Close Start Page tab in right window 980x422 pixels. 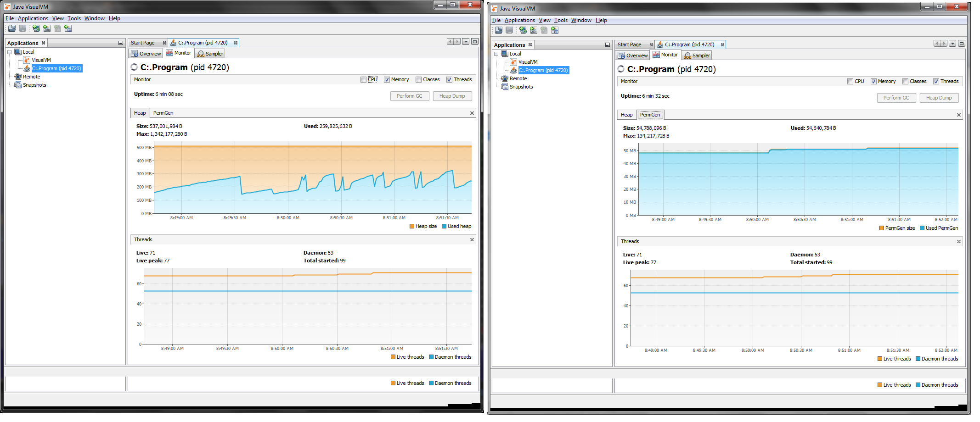coord(651,45)
